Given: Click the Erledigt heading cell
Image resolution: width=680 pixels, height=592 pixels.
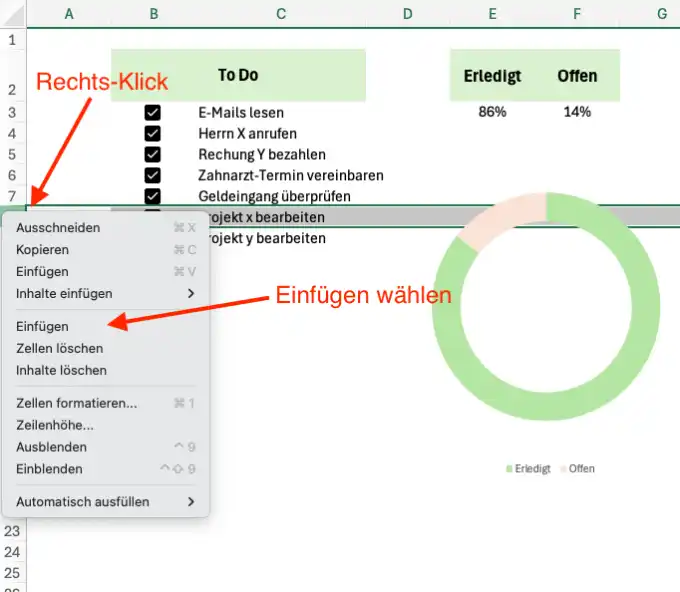Looking at the screenshot, I should (x=493, y=76).
